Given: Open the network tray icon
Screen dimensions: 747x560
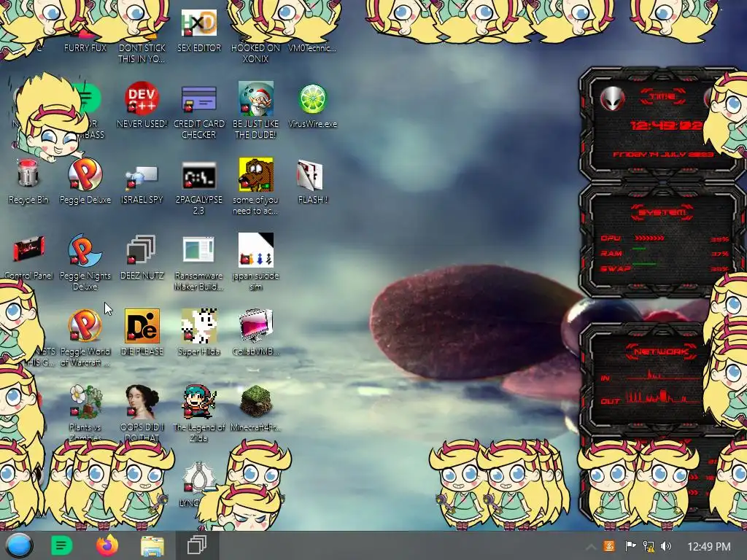Looking at the screenshot, I should click(649, 546).
